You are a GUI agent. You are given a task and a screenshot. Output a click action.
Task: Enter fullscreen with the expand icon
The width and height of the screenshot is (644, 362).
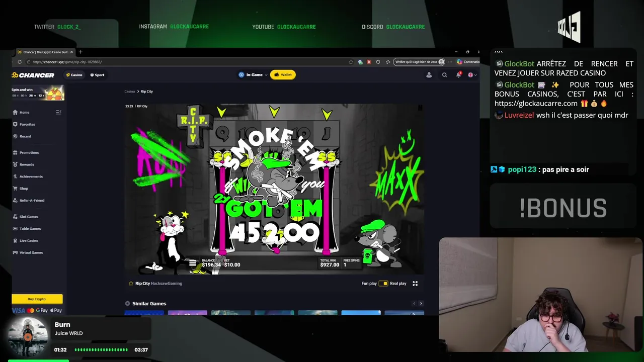[x=415, y=284]
